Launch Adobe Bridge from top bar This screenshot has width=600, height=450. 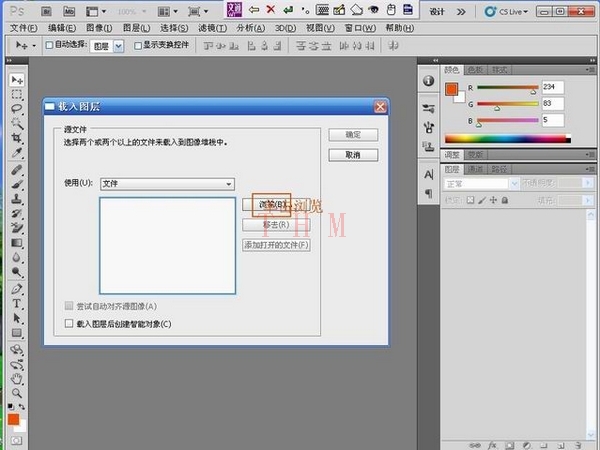[46, 11]
